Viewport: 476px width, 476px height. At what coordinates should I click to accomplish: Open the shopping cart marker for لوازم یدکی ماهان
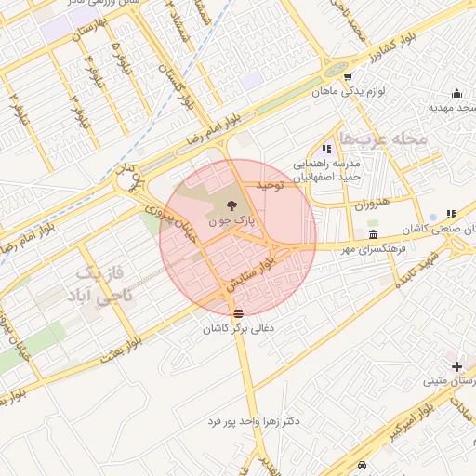[348, 77]
